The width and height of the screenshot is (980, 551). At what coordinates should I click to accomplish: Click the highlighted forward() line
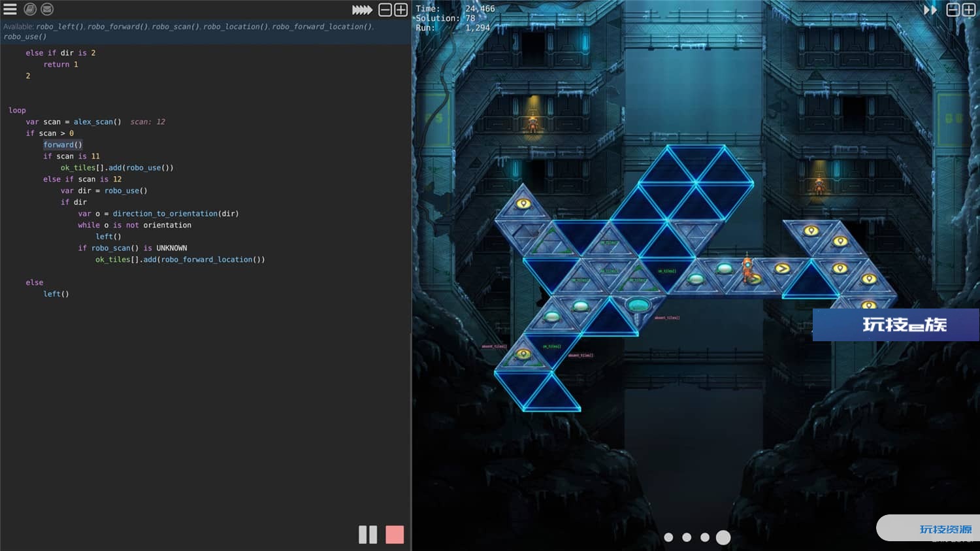tap(63, 145)
